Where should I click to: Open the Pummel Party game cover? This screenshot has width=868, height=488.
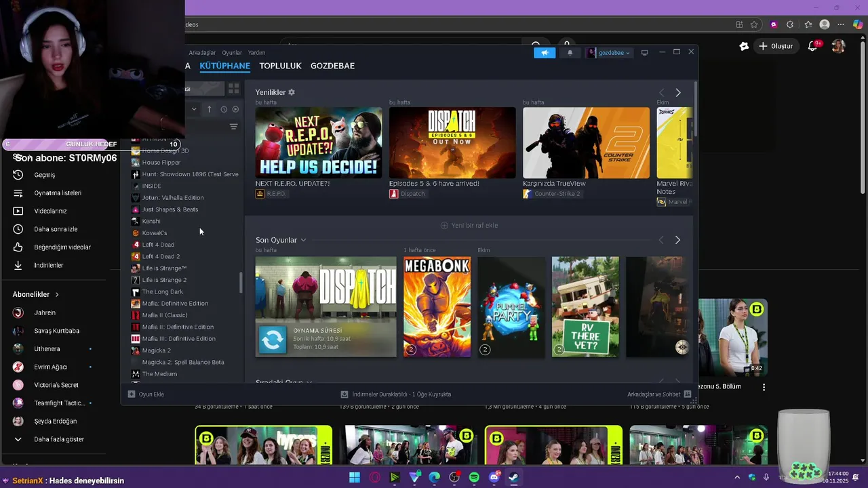point(511,306)
